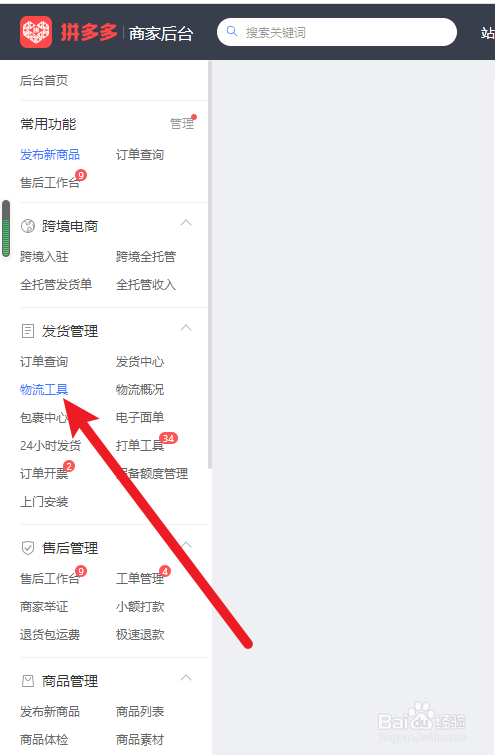This screenshot has height=755, width=495.
Task: Click the Pinduoduo heart logo icon
Action: (x=36, y=32)
